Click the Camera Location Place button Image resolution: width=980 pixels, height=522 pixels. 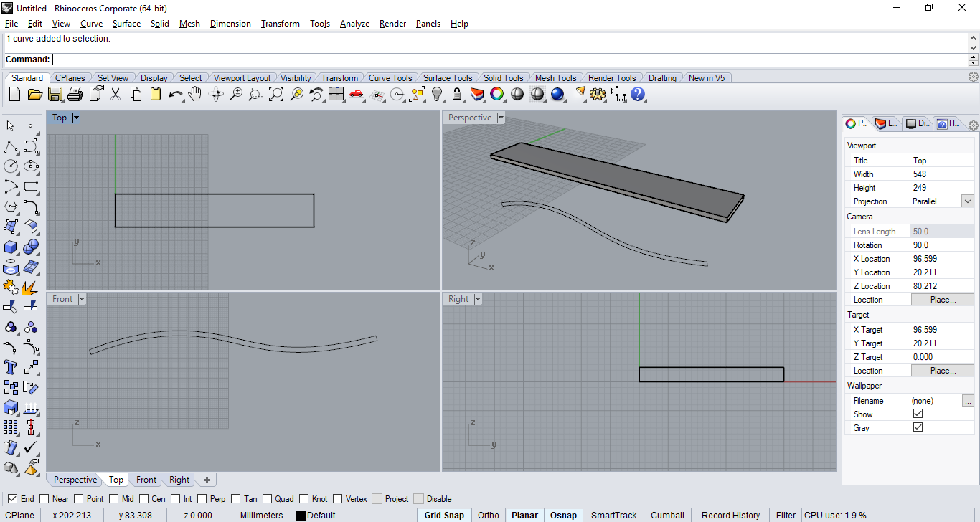[942, 300]
